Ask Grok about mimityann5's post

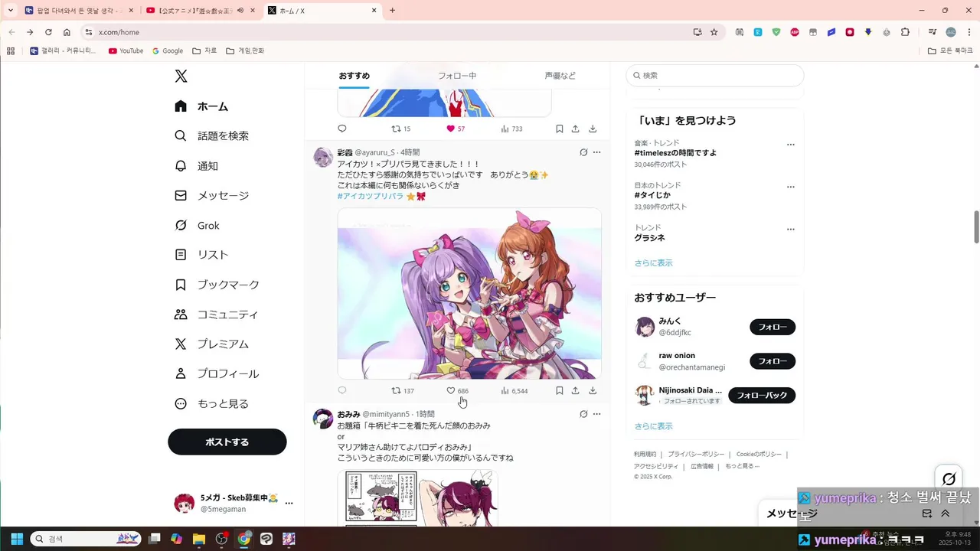click(583, 414)
